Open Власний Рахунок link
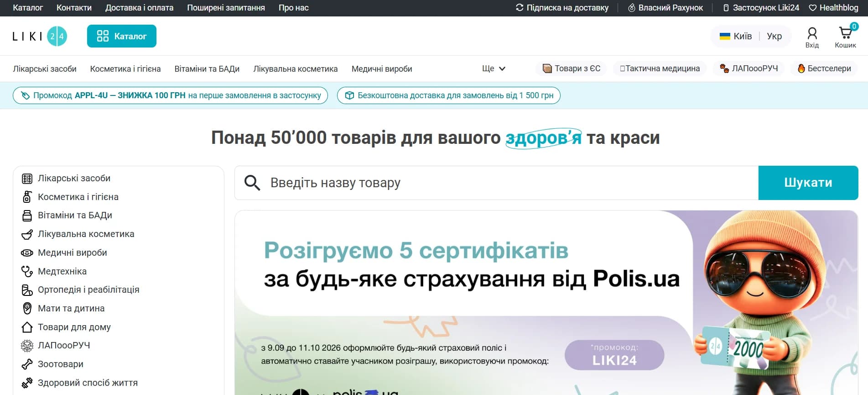The width and height of the screenshot is (868, 395). pyautogui.click(x=665, y=8)
